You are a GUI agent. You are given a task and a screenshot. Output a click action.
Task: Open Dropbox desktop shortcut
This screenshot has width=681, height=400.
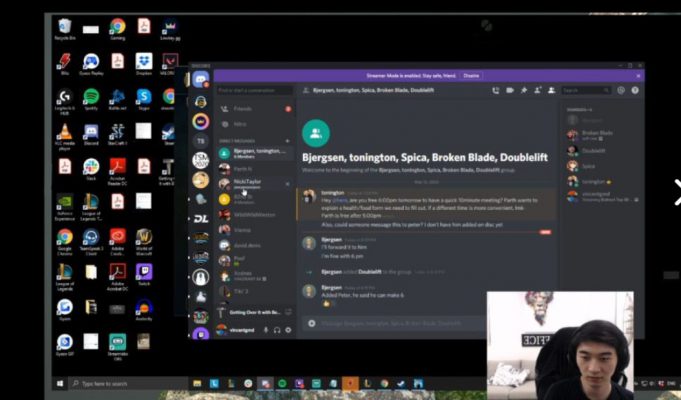coord(144,64)
